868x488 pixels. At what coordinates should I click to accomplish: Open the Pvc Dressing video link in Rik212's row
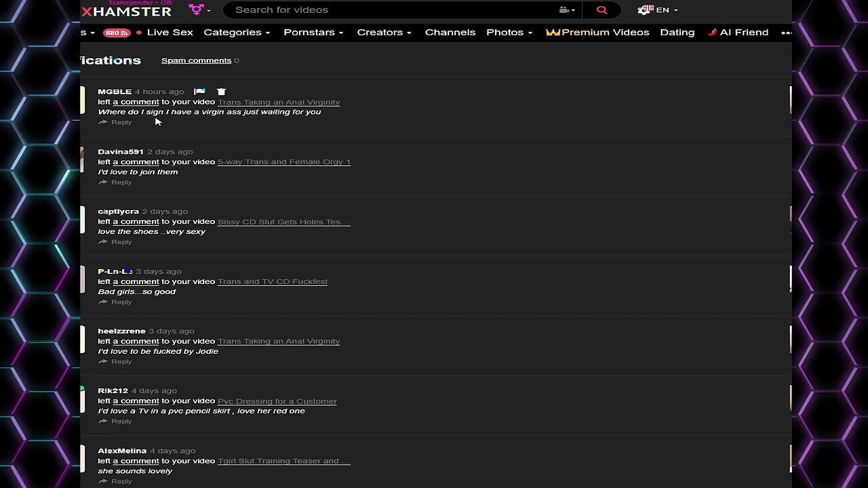click(277, 401)
